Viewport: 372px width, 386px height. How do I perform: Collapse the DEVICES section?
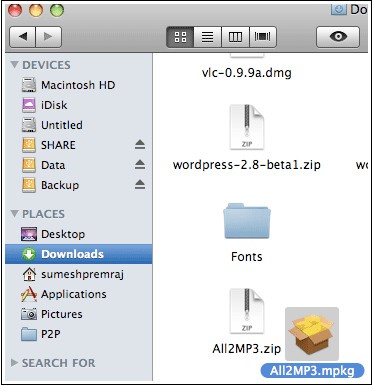(x=14, y=65)
